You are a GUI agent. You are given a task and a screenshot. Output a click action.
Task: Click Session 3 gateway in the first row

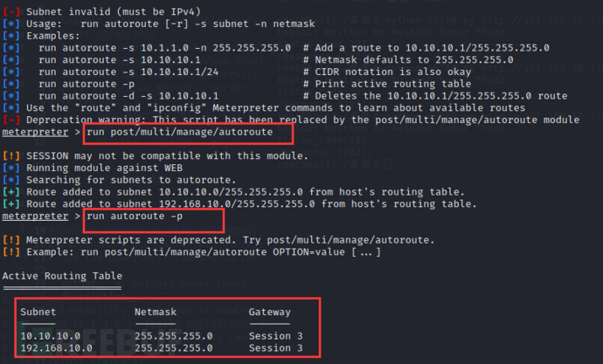click(276, 336)
